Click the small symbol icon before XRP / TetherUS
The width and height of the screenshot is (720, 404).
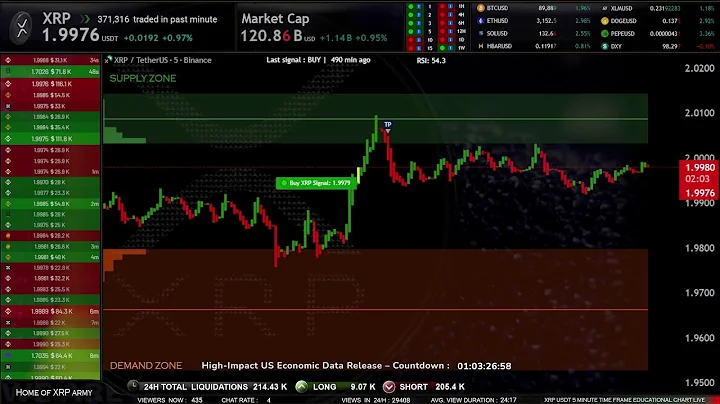pyautogui.click(x=108, y=60)
